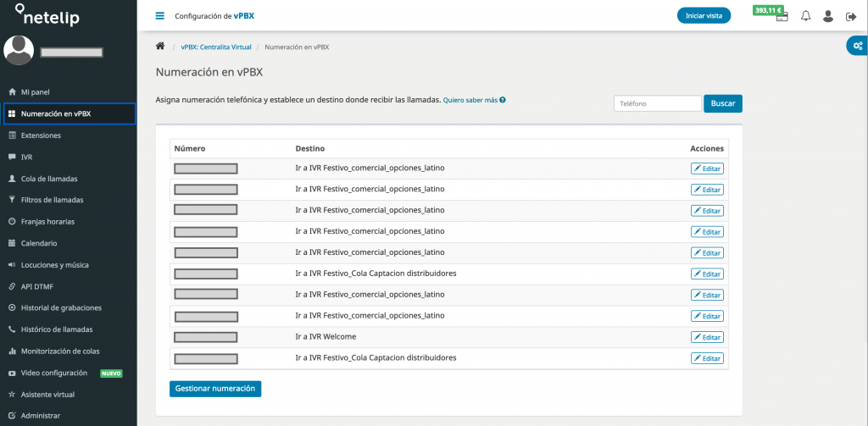Screen dimensions: 868x426
Task: Open the settings gears side tab
Action: click(858, 46)
